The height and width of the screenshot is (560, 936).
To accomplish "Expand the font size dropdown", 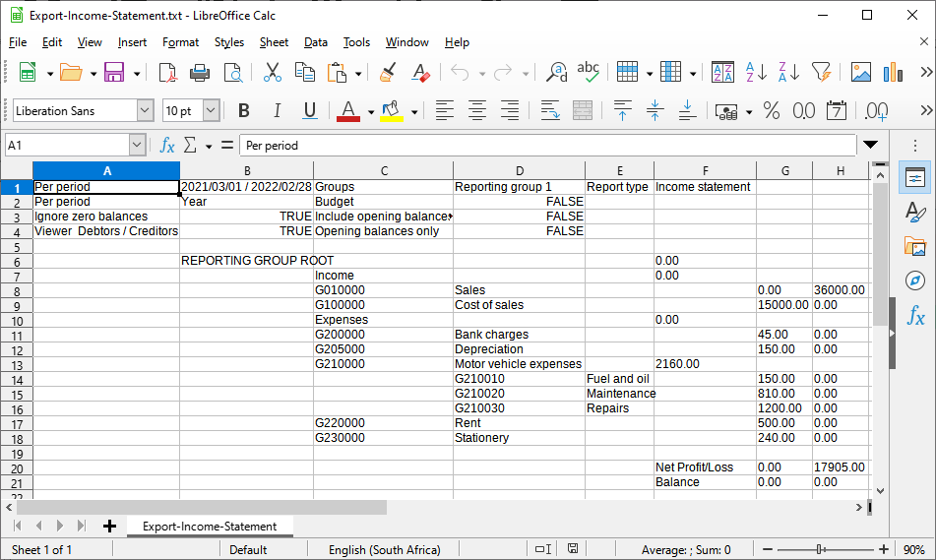I will point(212,111).
